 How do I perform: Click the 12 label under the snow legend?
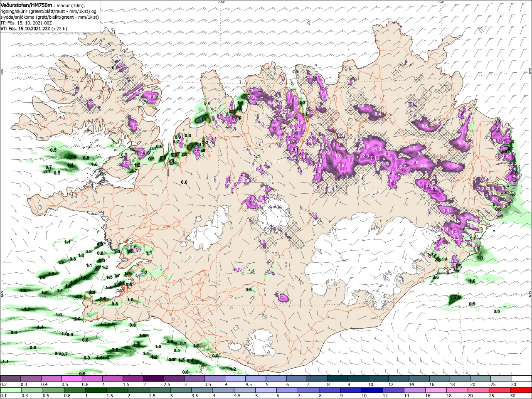tap(391, 384)
